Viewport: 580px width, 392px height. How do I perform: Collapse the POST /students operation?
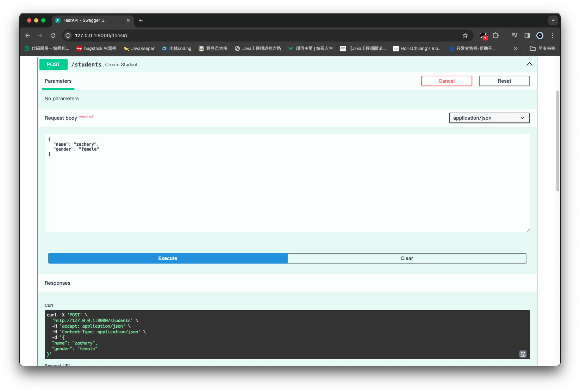(x=529, y=64)
